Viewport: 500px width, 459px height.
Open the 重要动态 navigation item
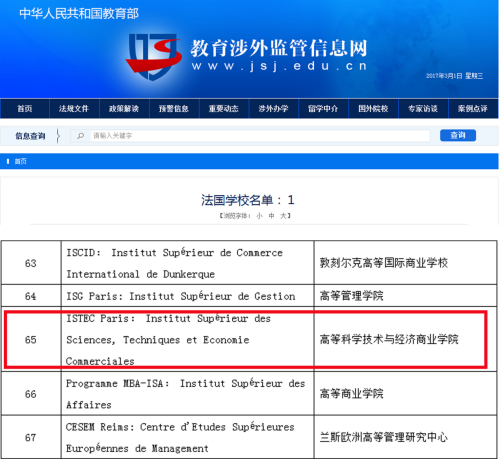point(224,109)
